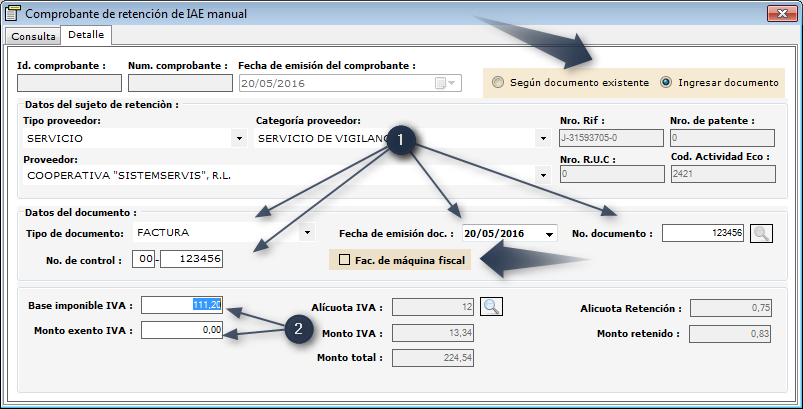Click the Monto total value field
The width and height of the screenshot is (803, 409).
pyautogui.click(x=433, y=358)
